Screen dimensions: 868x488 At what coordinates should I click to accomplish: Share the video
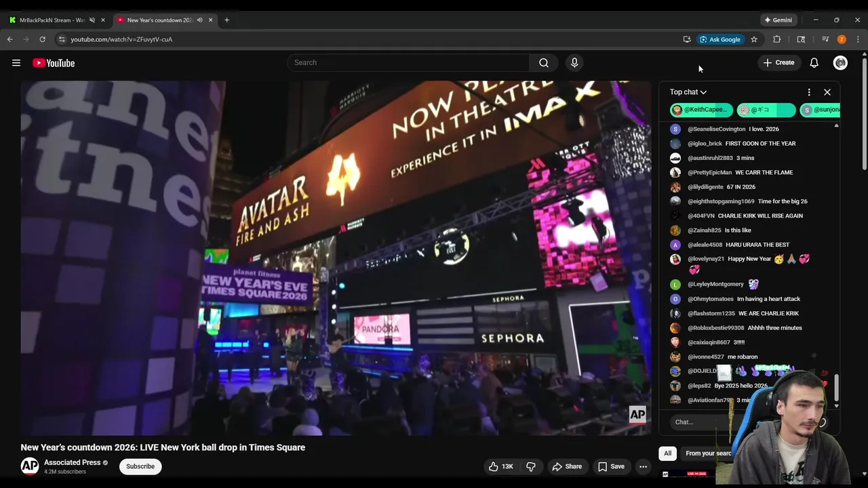pos(567,466)
